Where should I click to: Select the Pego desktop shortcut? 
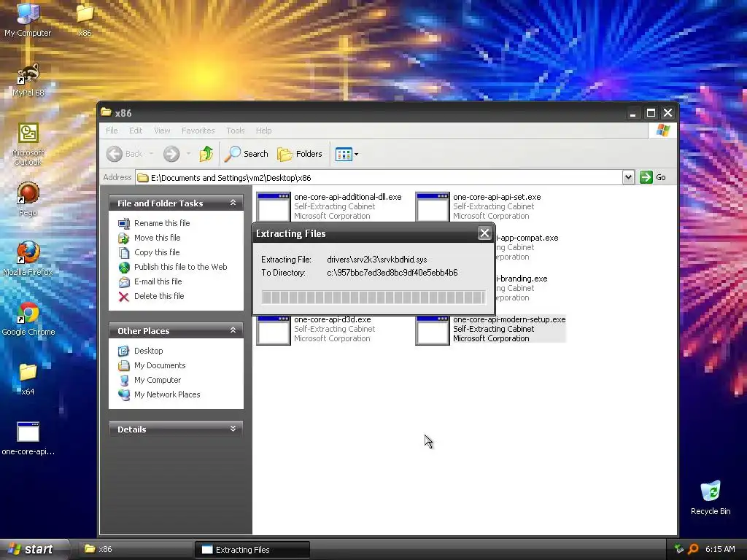(x=28, y=199)
